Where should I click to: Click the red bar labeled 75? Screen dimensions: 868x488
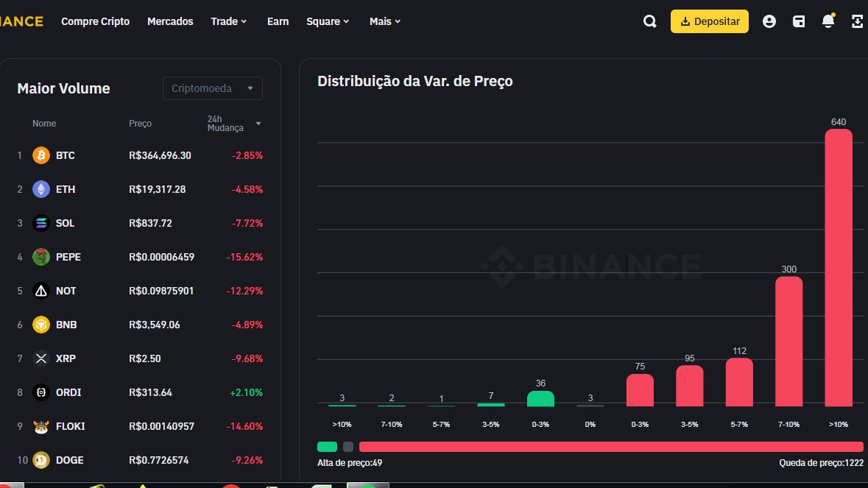tap(640, 390)
